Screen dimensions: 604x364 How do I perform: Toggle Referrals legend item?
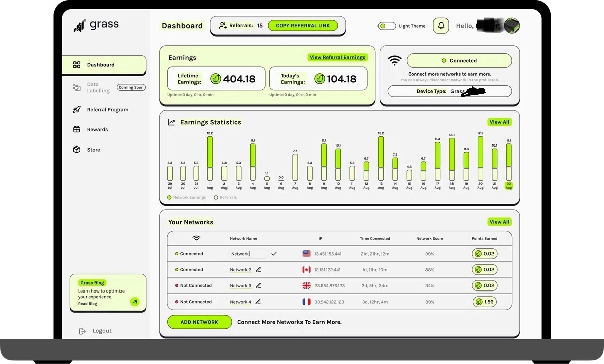click(x=225, y=197)
